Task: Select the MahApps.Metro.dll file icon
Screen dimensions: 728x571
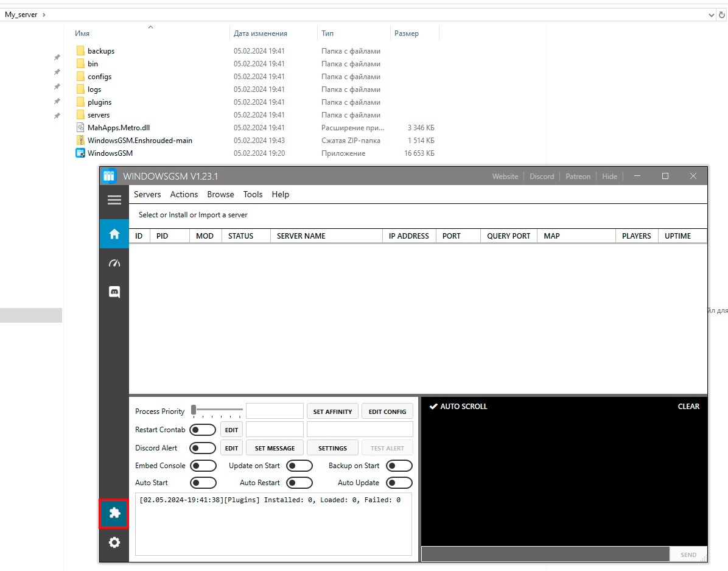Action: pos(80,127)
